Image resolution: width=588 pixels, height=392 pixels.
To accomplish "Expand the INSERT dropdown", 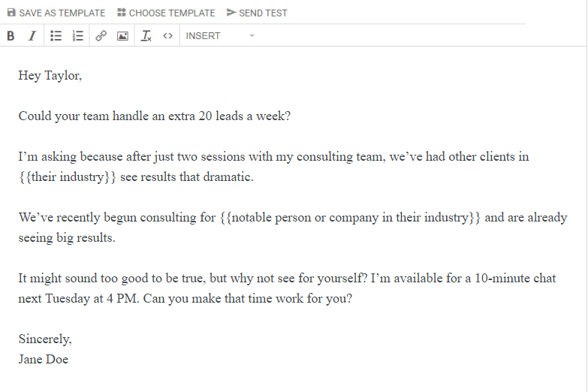I will coord(220,35).
